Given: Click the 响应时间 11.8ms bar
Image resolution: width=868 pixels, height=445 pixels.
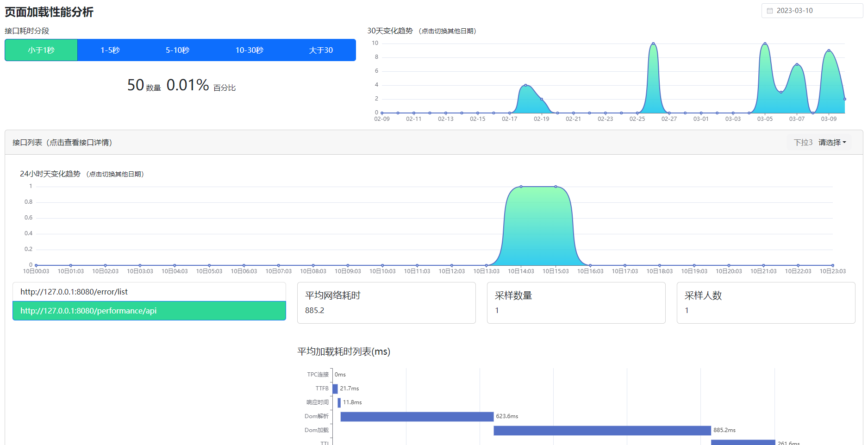Looking at the screenshot, I should point(339,402).
